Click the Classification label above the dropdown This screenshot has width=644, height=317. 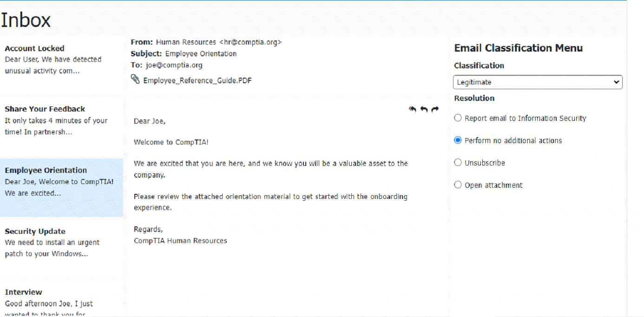[479, 66]
